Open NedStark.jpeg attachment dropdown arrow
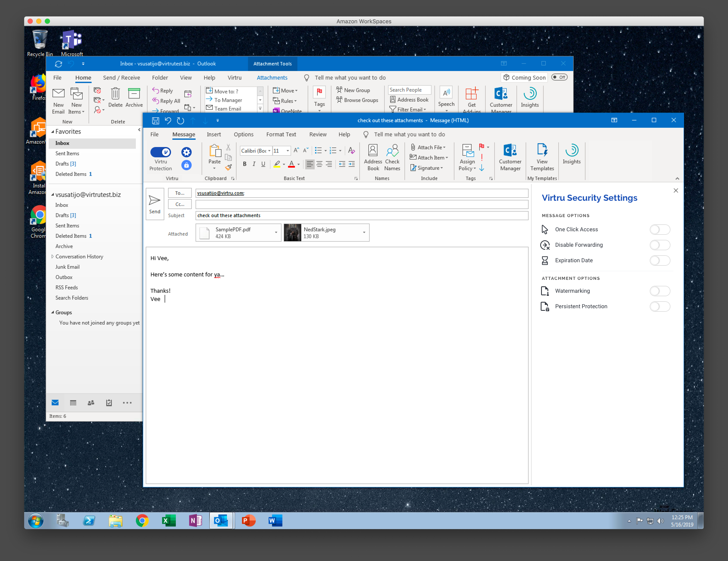Viewport: 728px width, 561px height. [x=364, y=233]
